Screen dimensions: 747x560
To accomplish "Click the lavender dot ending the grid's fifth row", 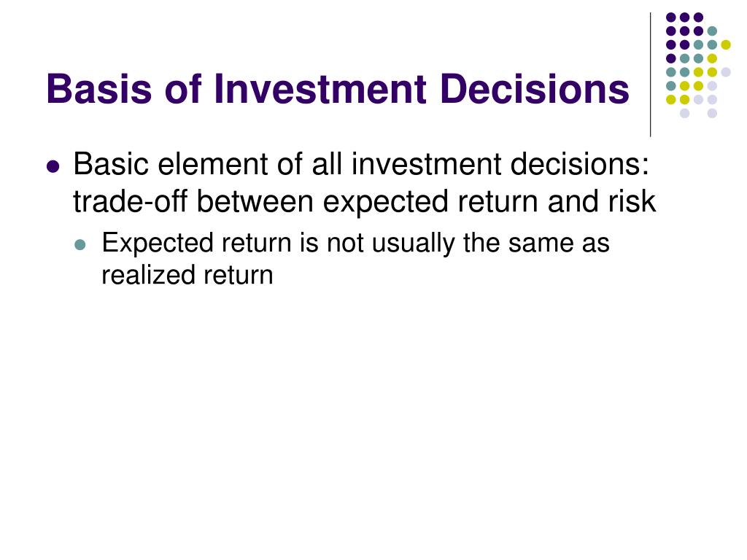I will pos(726,72).
